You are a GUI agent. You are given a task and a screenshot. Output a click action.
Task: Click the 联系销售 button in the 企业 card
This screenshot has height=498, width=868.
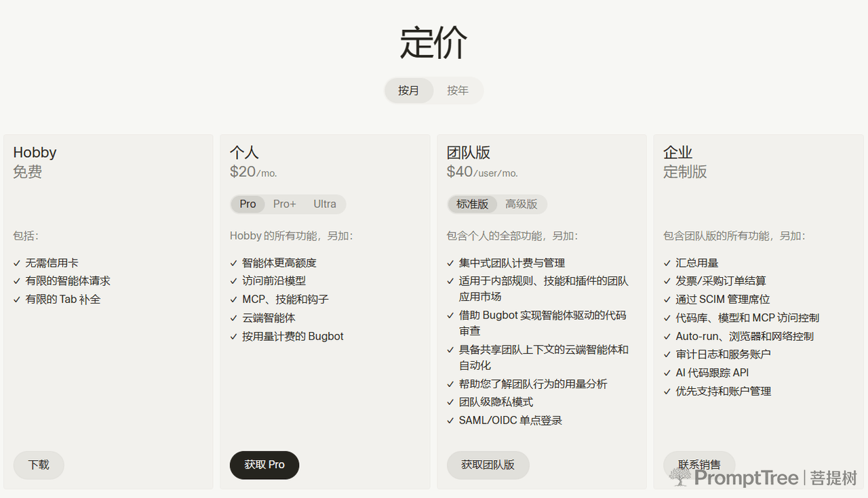tap(699, 465)
